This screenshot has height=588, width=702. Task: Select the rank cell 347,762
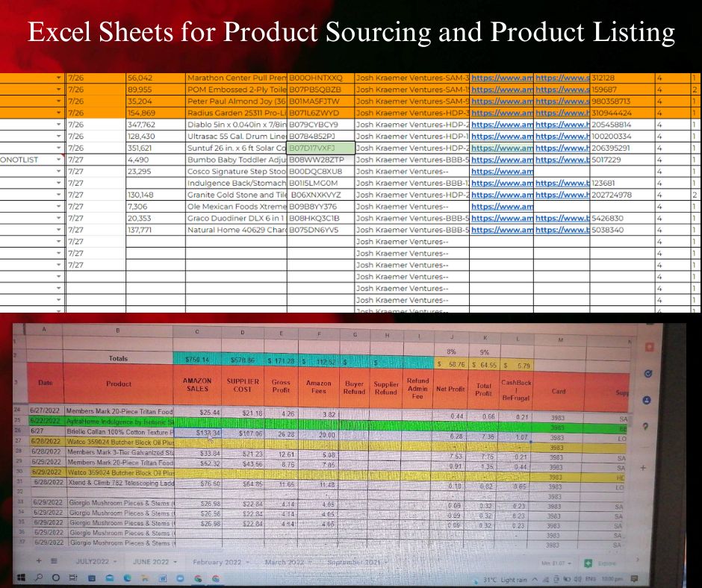tap(156, 125)
